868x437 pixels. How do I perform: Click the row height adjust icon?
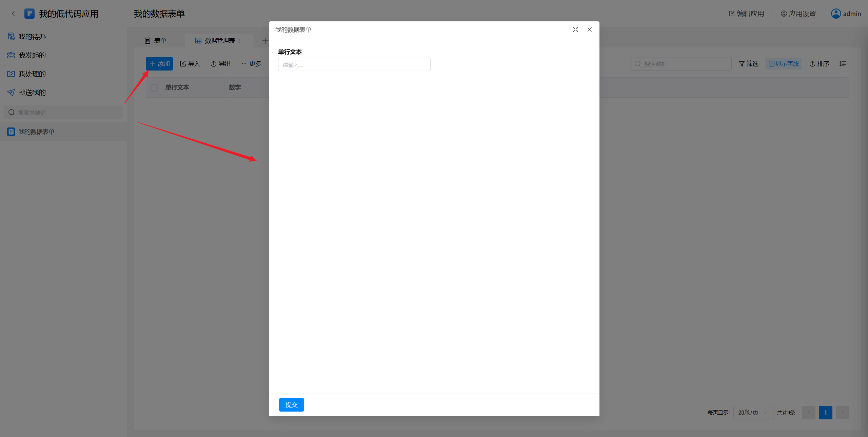(843, 64)
